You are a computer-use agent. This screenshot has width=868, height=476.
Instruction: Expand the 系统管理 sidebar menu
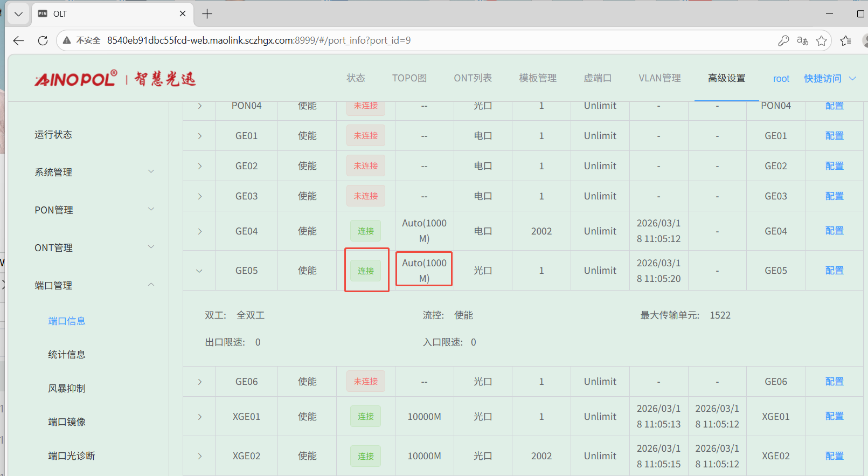[x=94, y=172]
